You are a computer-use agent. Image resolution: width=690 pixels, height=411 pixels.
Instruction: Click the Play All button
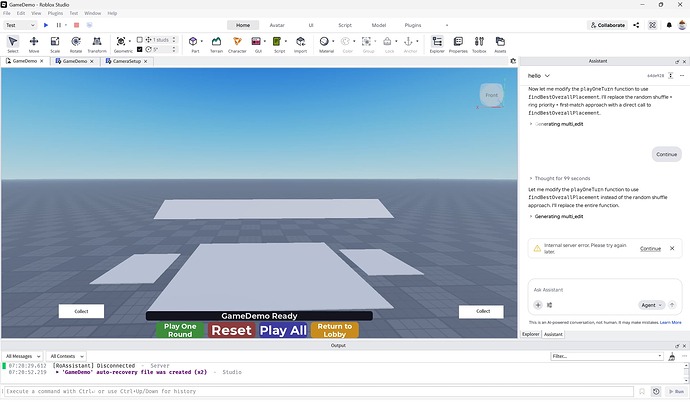[283, 330]
